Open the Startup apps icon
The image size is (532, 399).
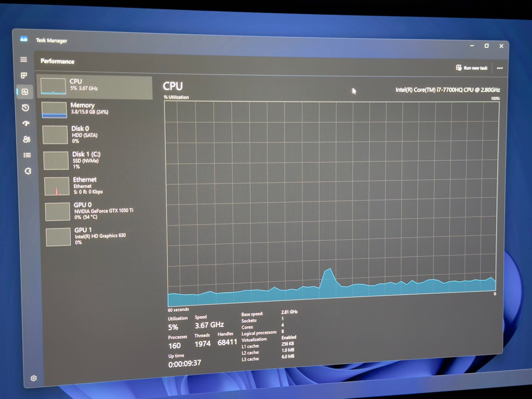click(26, 123)
